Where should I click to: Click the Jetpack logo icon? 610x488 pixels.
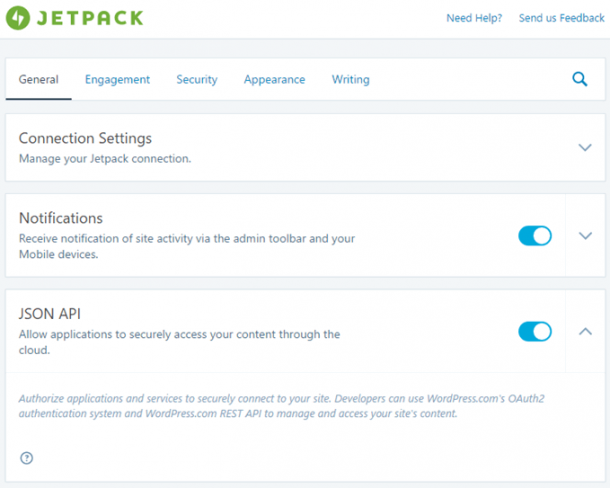pyautogui.click(x=18, y=18)
